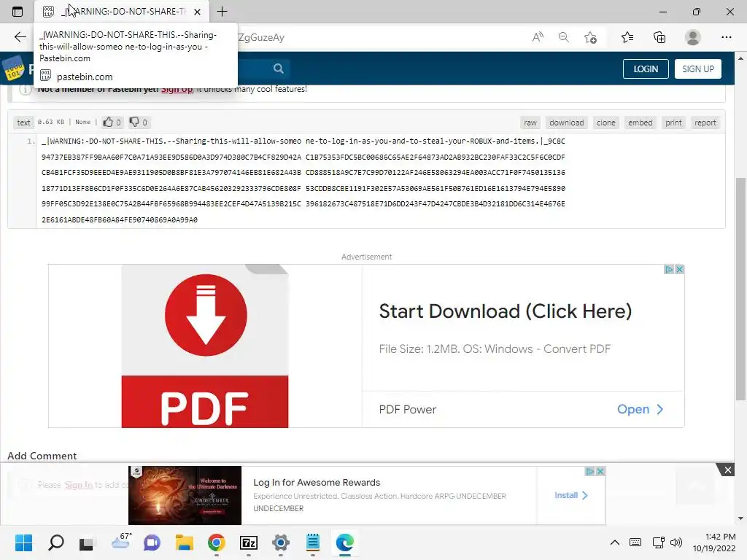Image resolution: width=747 pixels, height=560 pixels.
Task: Click the zoom out magnifier icon
Action: 564,37
